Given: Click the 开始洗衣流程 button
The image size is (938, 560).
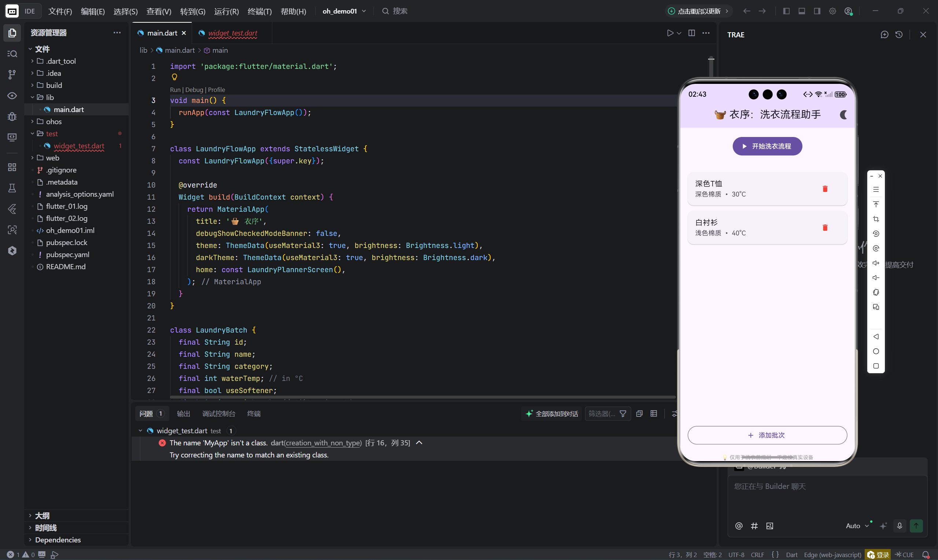Looking at the screenshot, I should click(x=767, y=146).
